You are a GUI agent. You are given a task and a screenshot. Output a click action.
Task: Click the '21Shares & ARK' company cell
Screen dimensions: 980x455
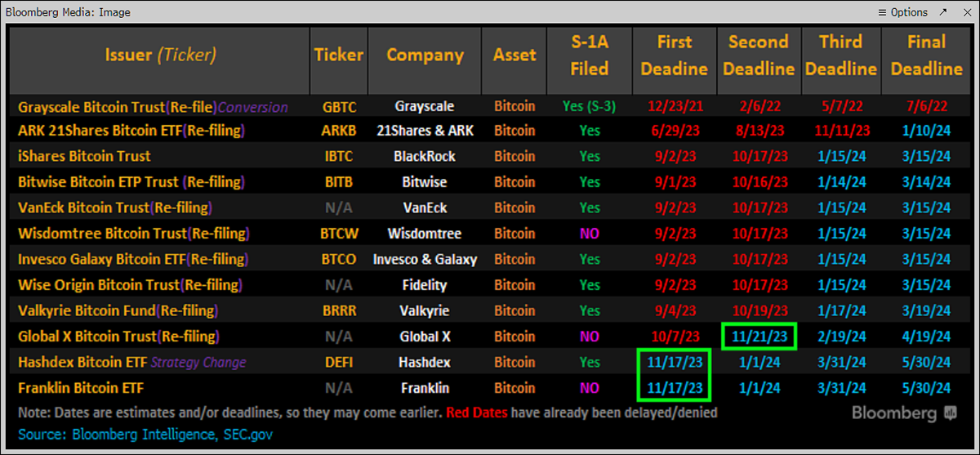coord(425,130)
